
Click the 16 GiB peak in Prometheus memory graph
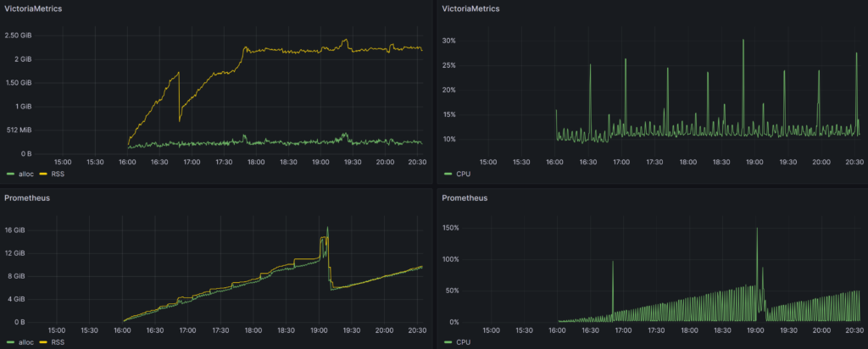(x=327, y=228)
